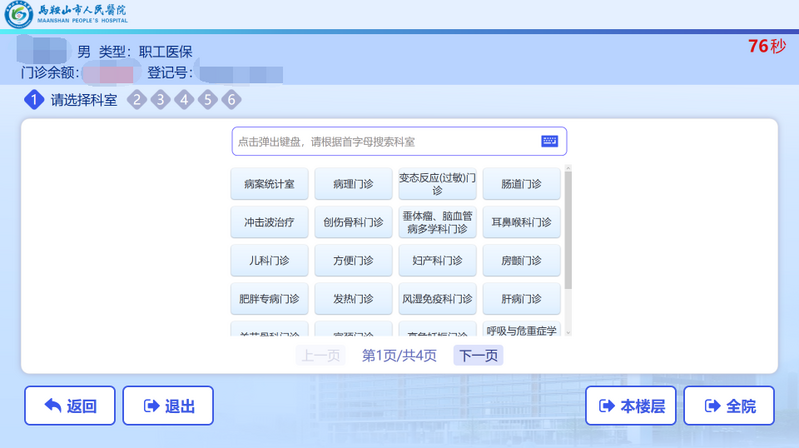799x448 pixels.
Task: Select 妇产科门诊 department
Action: pyautogui.click(x=437, y=260)
